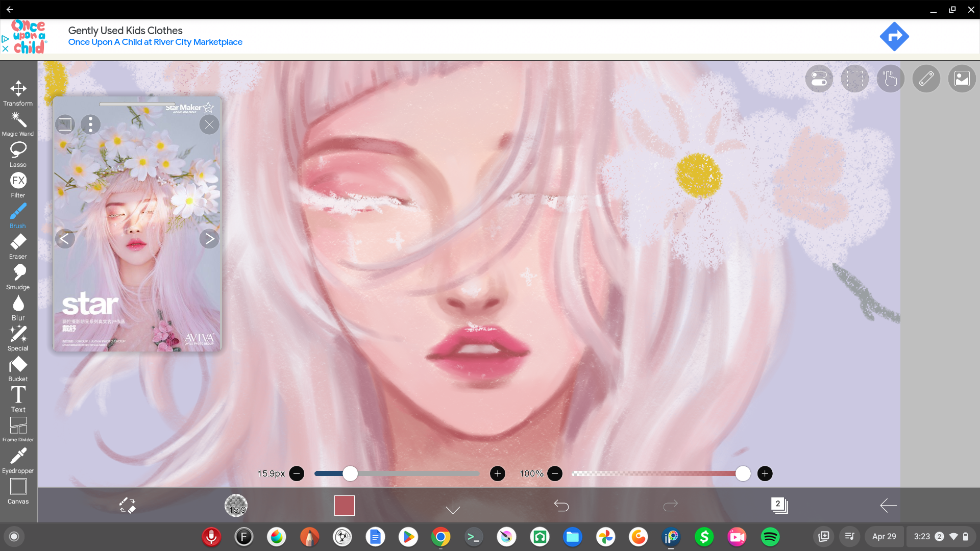Pick the Eyedropper tool
The image size is (980, 551).
[x=18, y=460]
